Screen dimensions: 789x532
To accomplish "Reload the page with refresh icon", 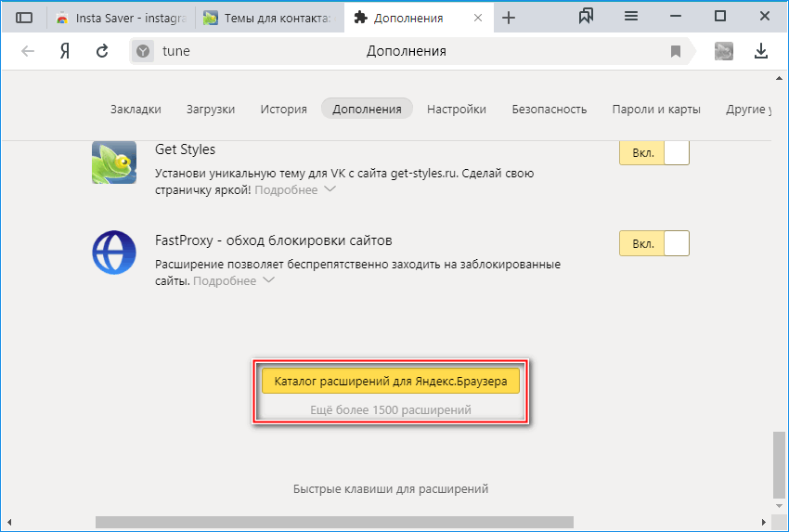I will 102,51.
